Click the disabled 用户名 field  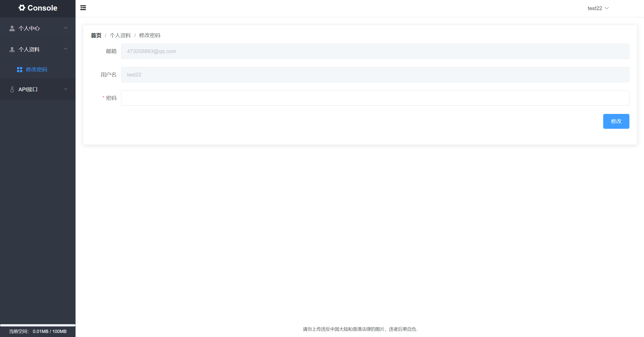[375, 75]
